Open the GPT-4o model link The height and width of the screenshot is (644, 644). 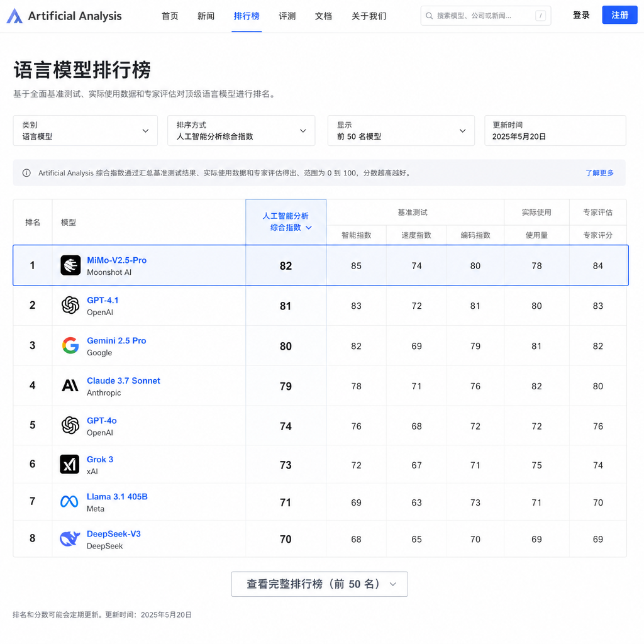[101, 421]
